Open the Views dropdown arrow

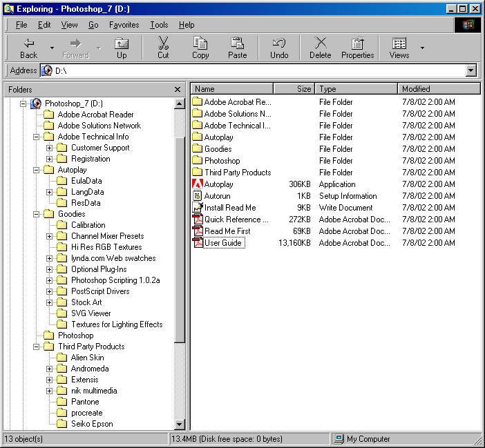(x=422, y=48)
